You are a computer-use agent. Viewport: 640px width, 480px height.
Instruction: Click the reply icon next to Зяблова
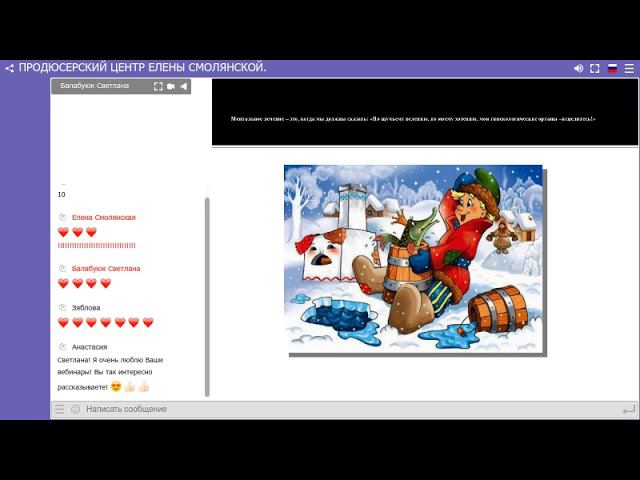click(62, 307)
